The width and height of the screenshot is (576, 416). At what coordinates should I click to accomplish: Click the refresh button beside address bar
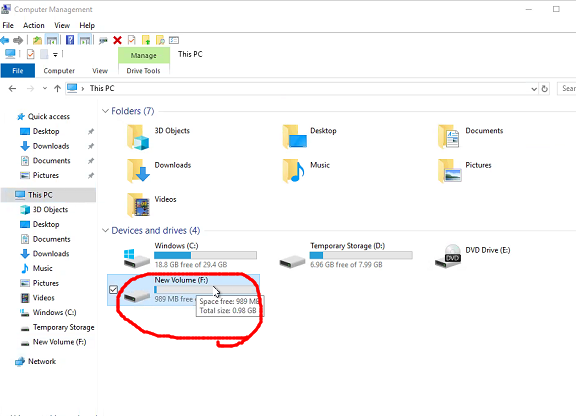coord(544,89)
